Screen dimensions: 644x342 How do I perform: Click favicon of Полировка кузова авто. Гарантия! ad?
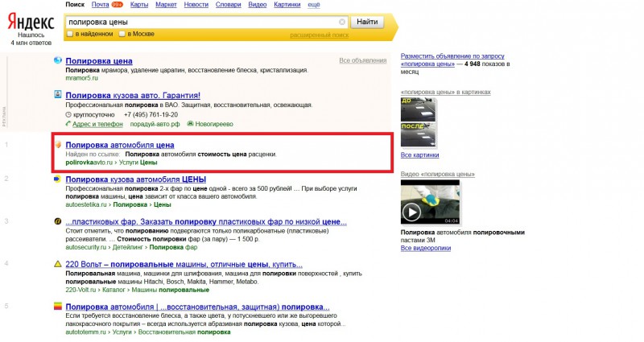pyautogui.click(x=58, y=94)
